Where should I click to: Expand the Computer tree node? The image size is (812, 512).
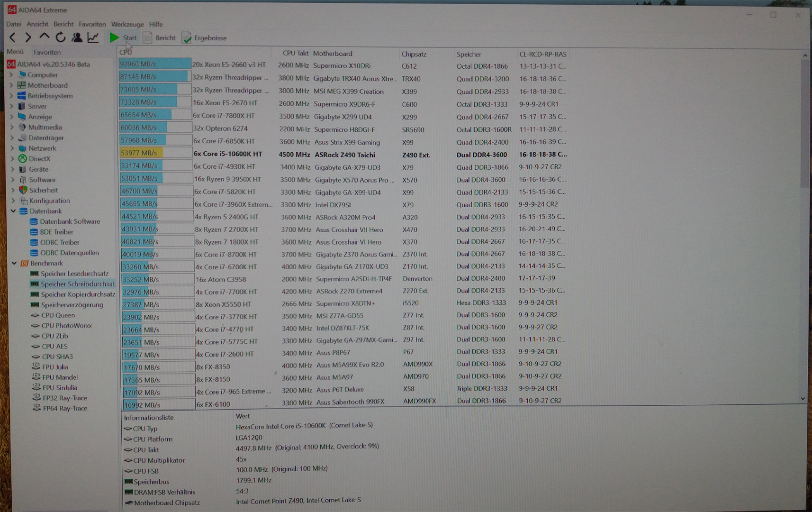pos(11,74)
